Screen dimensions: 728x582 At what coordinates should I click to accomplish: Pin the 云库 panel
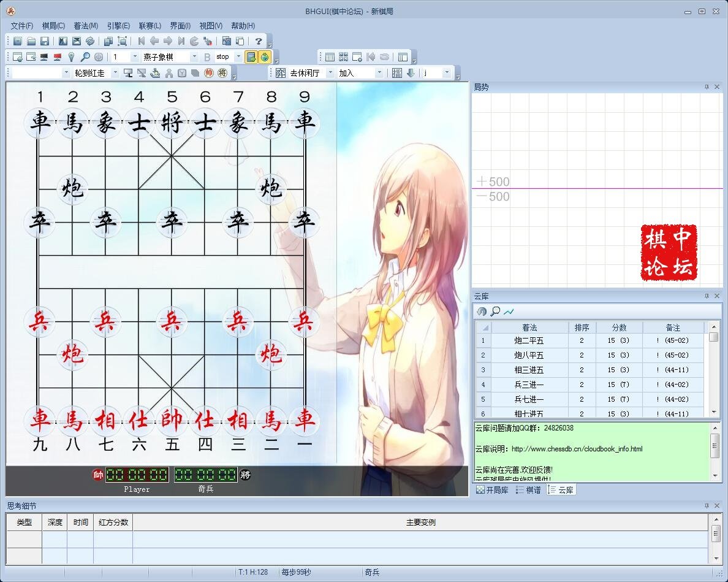(x=707, y=296)
